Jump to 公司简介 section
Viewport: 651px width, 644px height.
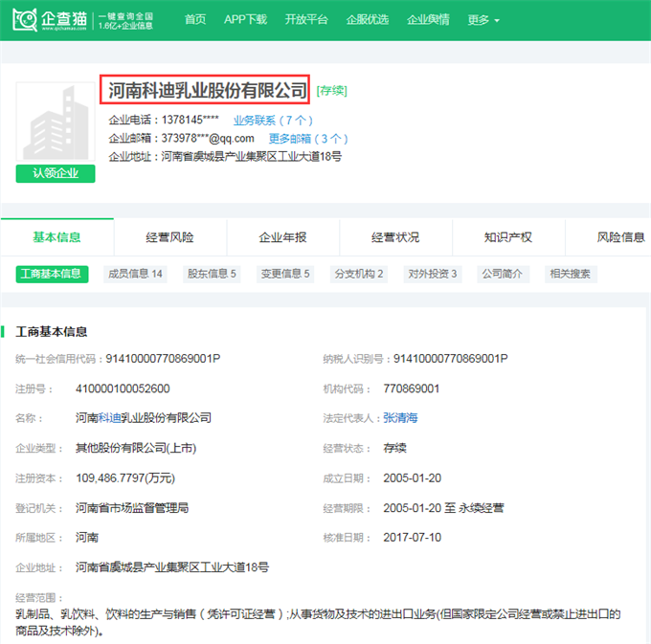(503, 274)
